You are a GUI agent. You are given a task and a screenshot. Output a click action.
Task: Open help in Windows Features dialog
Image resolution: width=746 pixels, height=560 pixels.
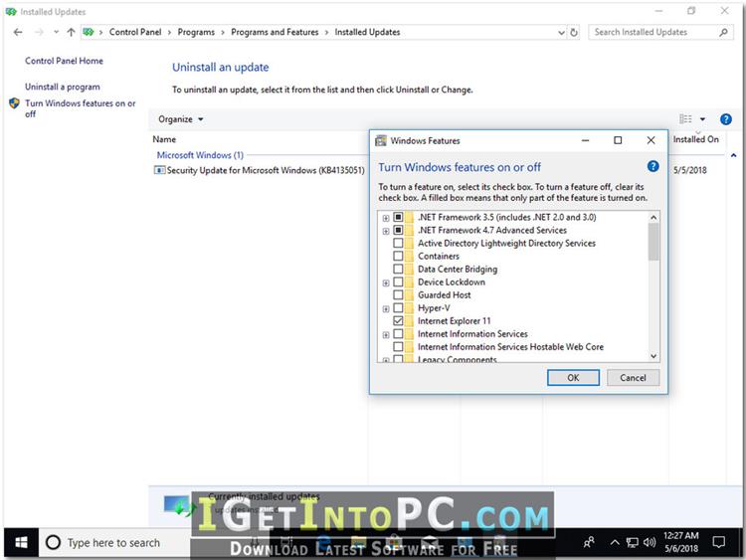pos(653,166)
